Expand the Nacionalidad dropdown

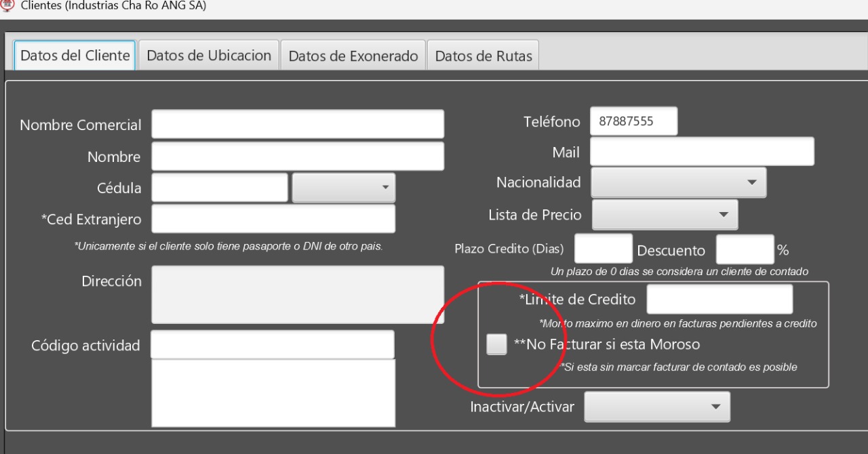(x=679, y=183)
